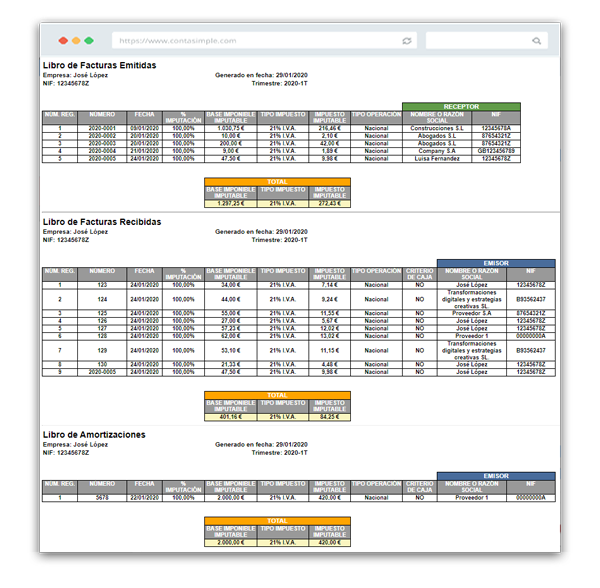
Task: Click 'Construcciones S.L' receptor cell
Action: [437, 128]
